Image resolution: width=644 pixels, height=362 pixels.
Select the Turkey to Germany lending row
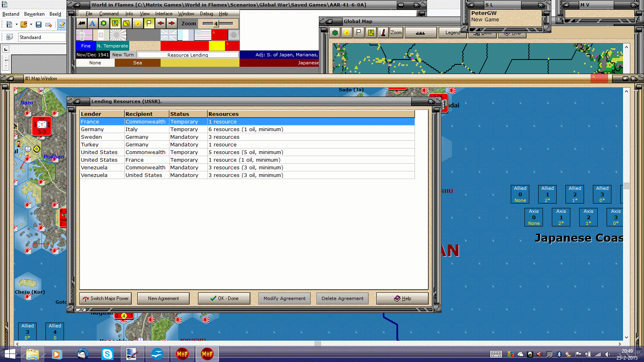tap(247, 145)
